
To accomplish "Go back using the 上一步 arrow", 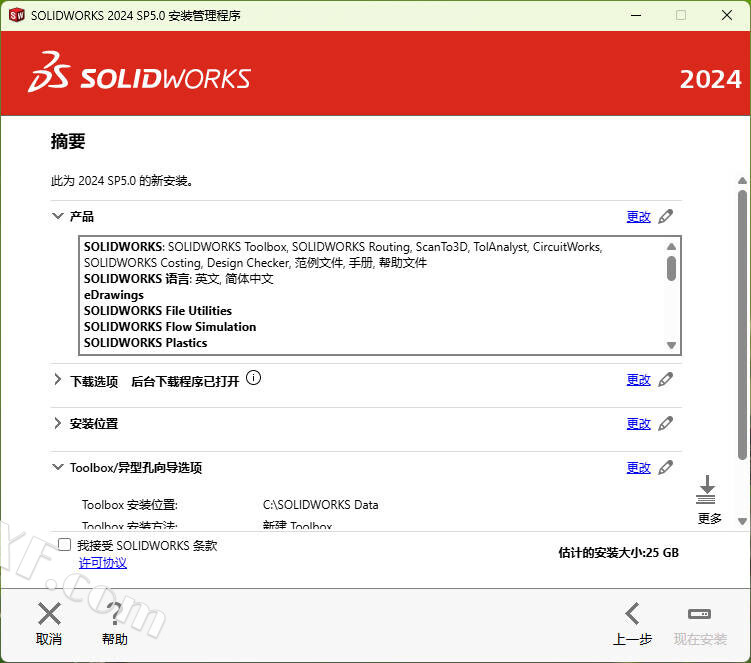I will [x=632, y=614].
